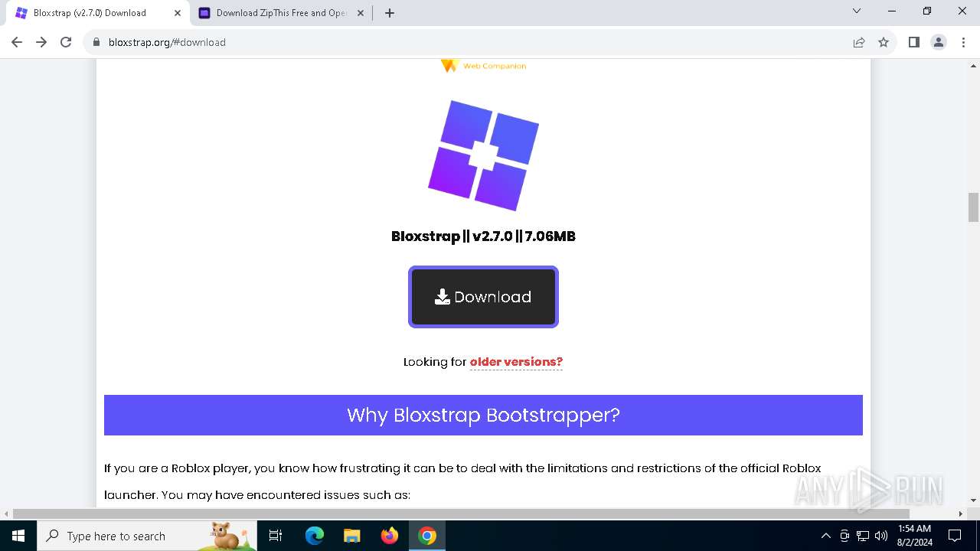Click vertical scrollbar up arrow
The width and height of the screenshot is (980, 551).
(973, 66)
